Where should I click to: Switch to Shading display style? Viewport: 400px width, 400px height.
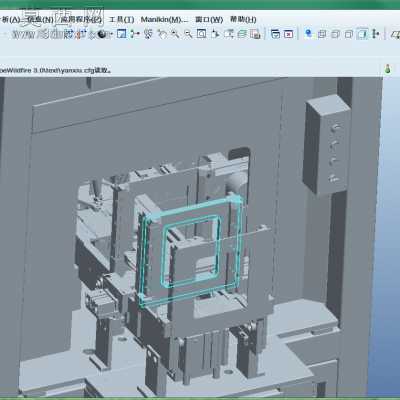[x=362, y=34]
